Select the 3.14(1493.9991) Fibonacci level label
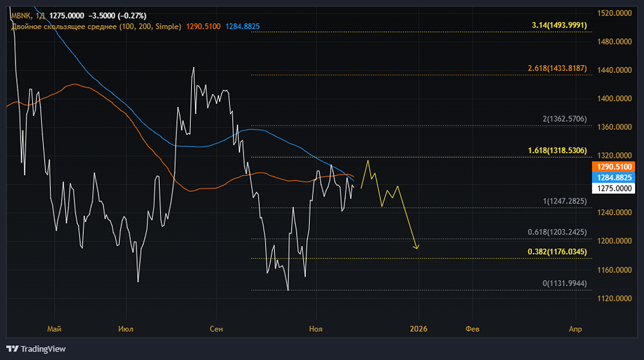Image resolution: width=644 pixels, height=360 pixels. [x=559, y=25]
